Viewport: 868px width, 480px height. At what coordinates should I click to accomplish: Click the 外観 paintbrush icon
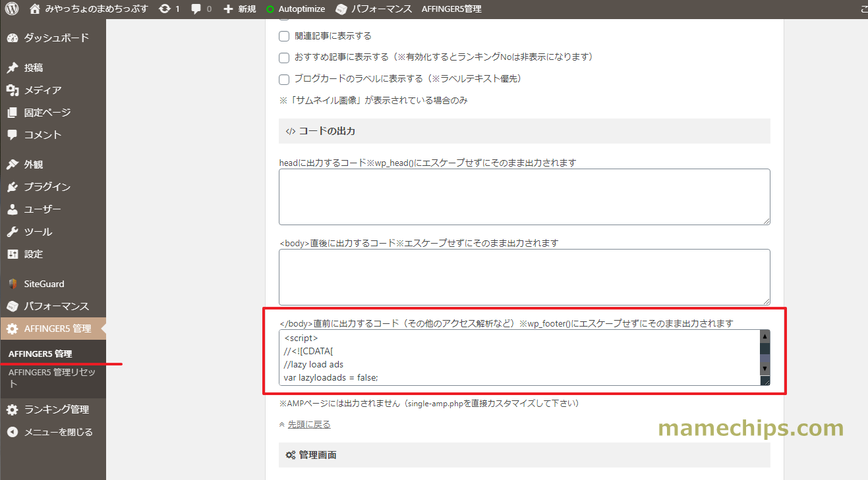(x=13, y=165)
